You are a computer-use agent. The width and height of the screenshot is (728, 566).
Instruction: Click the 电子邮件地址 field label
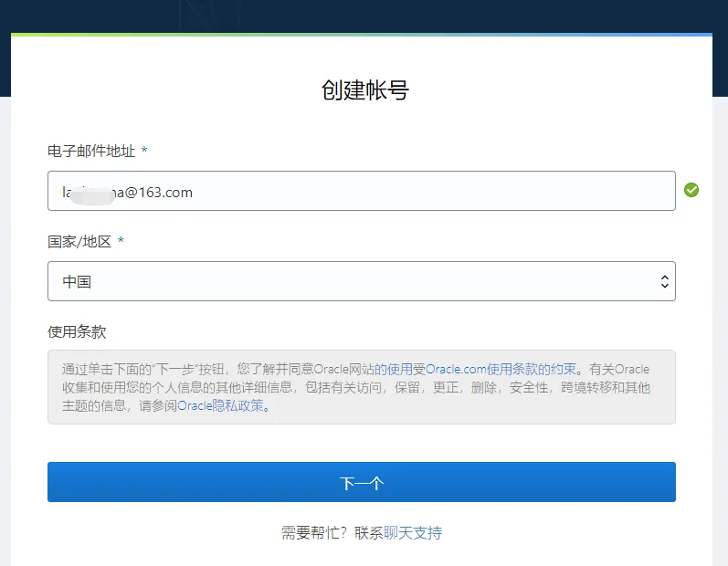[91, 151]
